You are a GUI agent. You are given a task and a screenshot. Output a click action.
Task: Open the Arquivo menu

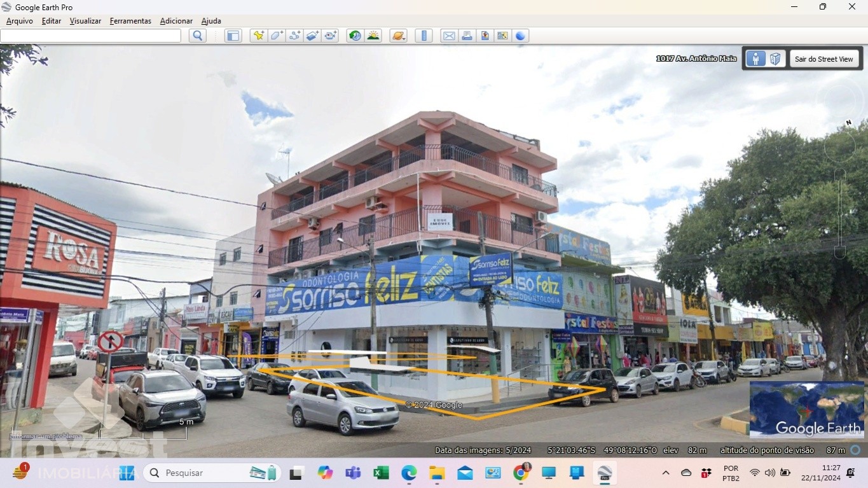tap(20, 21)
